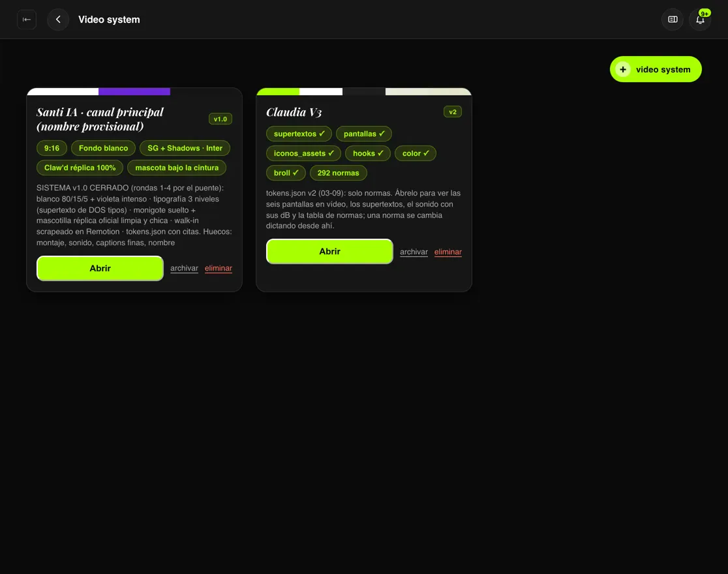This screenshot has width=728, height=574.
Task: Click the supertextos ✓ tag
Action: pyautogui.click(x=299, y=134)
